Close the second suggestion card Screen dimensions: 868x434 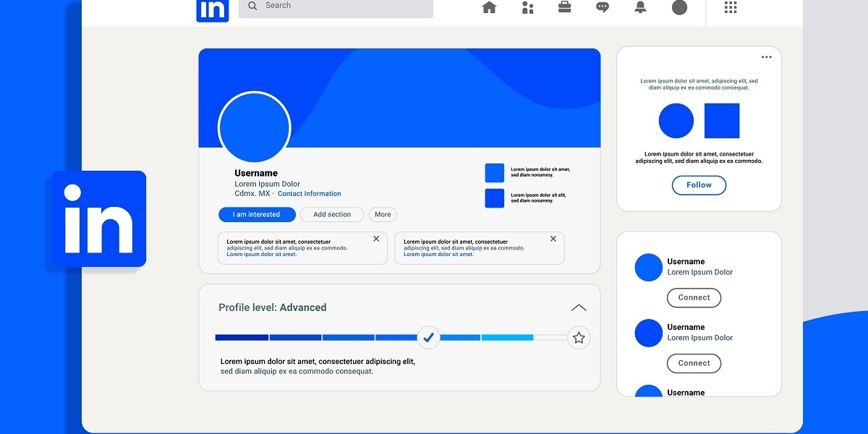[x=553, y=239]
